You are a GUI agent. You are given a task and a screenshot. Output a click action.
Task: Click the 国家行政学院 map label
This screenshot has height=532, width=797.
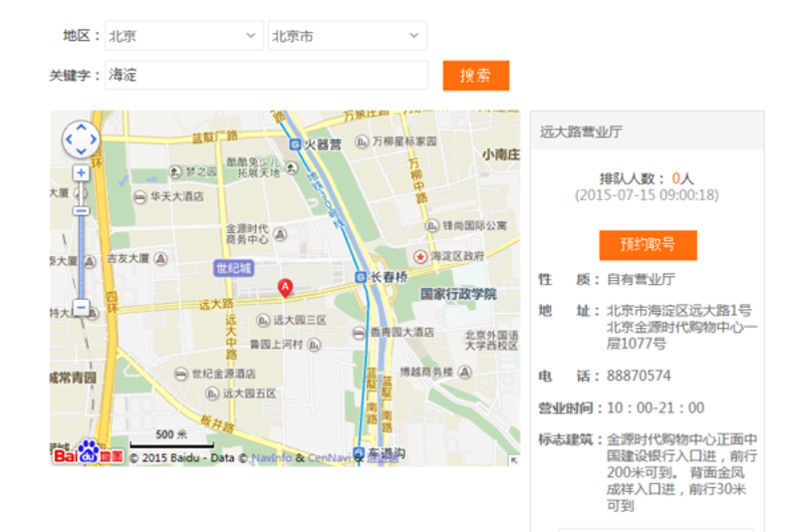click(458, 294)
